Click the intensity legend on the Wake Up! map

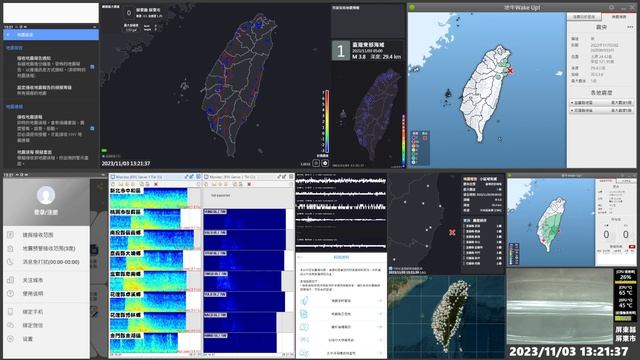pyautogui.click(x=420, y=148)
